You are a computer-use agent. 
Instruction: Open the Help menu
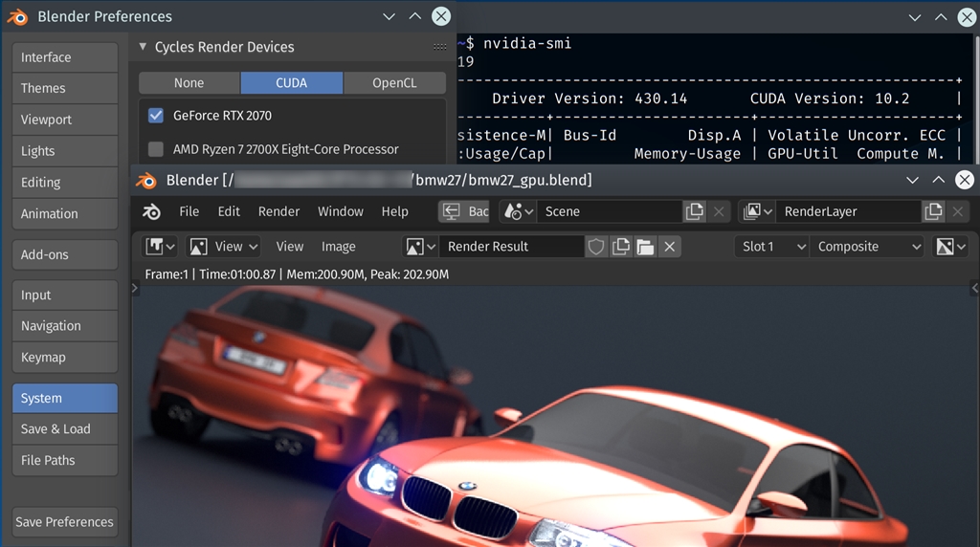coord(395,211)
